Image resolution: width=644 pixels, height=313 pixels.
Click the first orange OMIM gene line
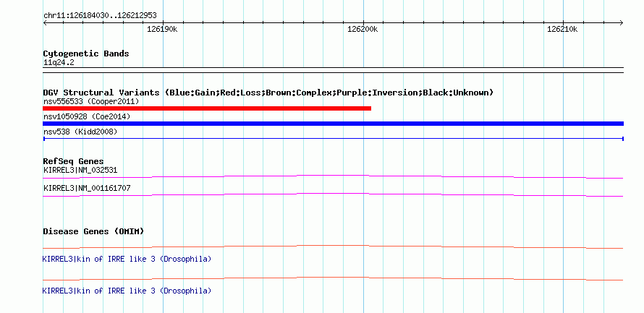[333, 247]
